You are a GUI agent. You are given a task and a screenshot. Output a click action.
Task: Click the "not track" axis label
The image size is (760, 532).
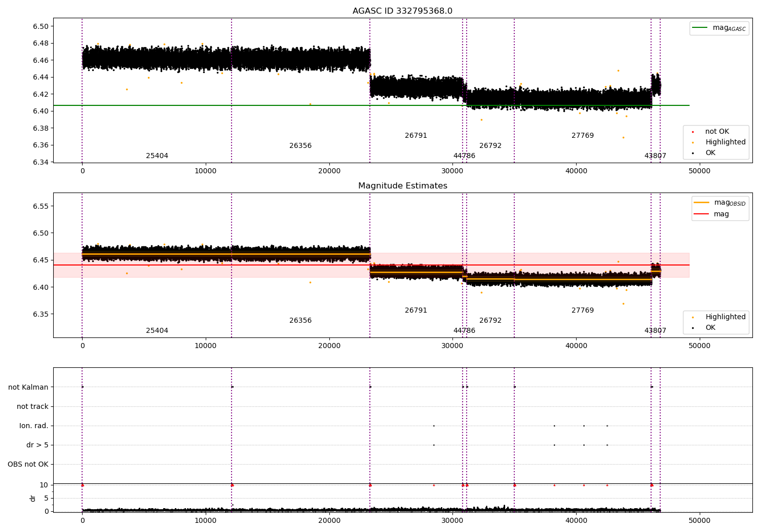(32, 406)
